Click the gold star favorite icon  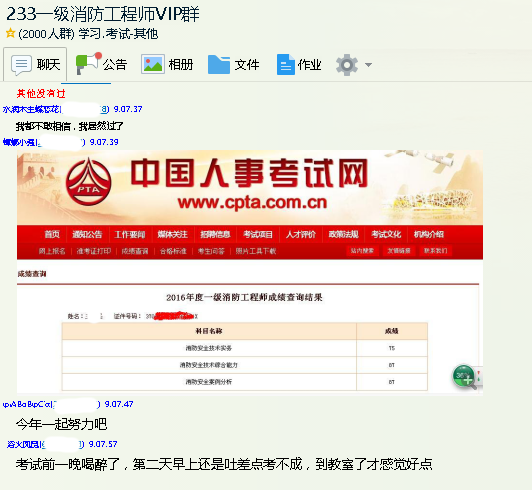pos(11,33)
